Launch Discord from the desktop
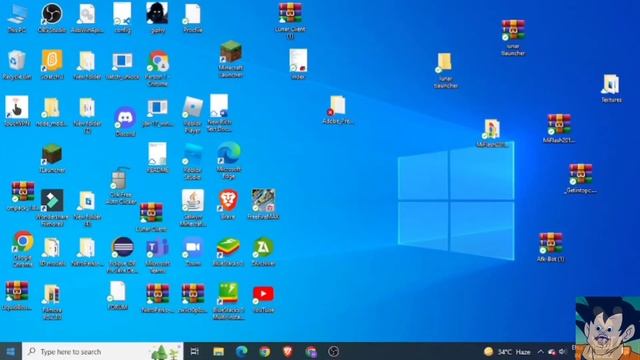The width and height of the screenshot is (640, 360). coord(125,122)
